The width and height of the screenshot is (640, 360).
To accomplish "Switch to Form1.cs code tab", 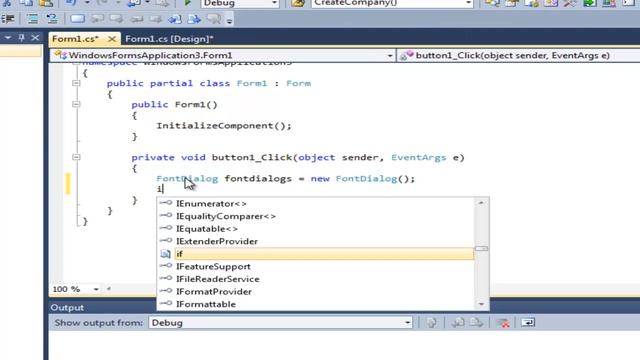I will coord(76,39).
